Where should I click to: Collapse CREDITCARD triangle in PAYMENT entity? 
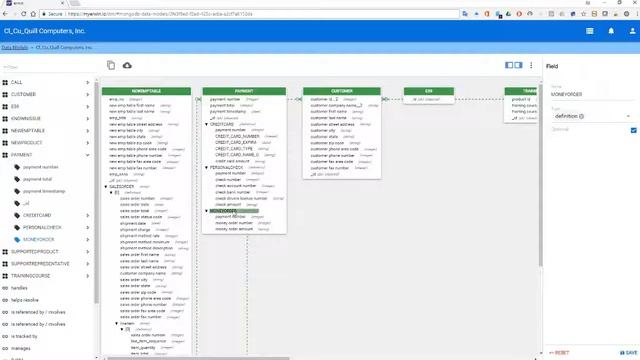click(x=207, y=124)
